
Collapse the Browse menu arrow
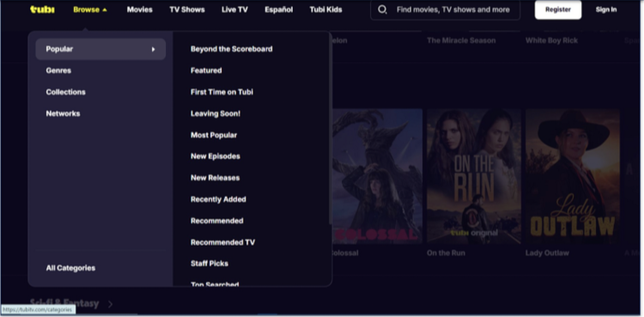[x=104, y=9]
